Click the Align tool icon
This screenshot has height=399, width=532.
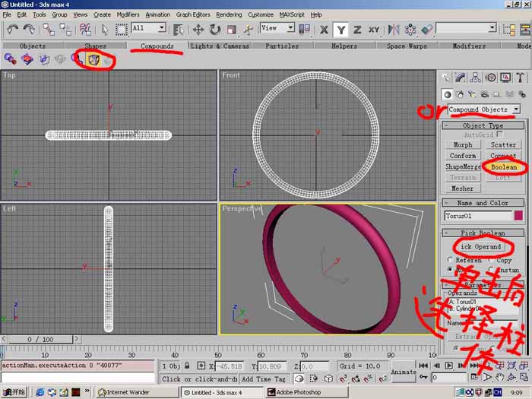pyautogui.click(x=427, y=30)
